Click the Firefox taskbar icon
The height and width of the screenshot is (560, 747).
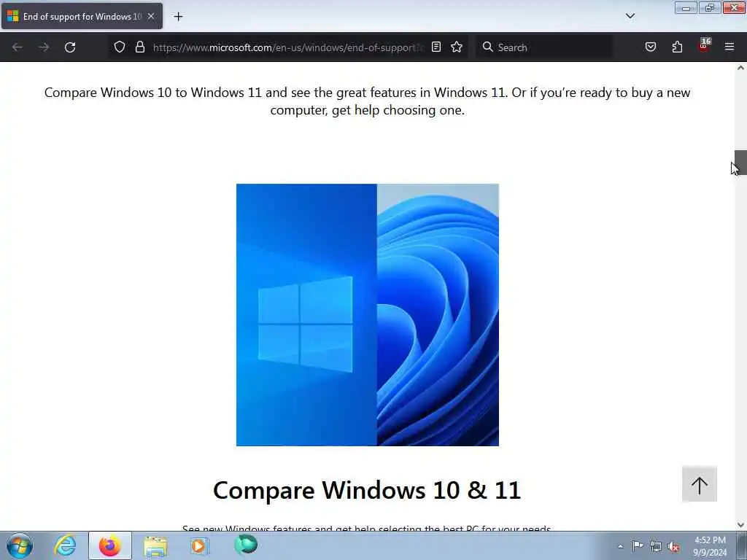pyautogui.click(x=110, y=545)
